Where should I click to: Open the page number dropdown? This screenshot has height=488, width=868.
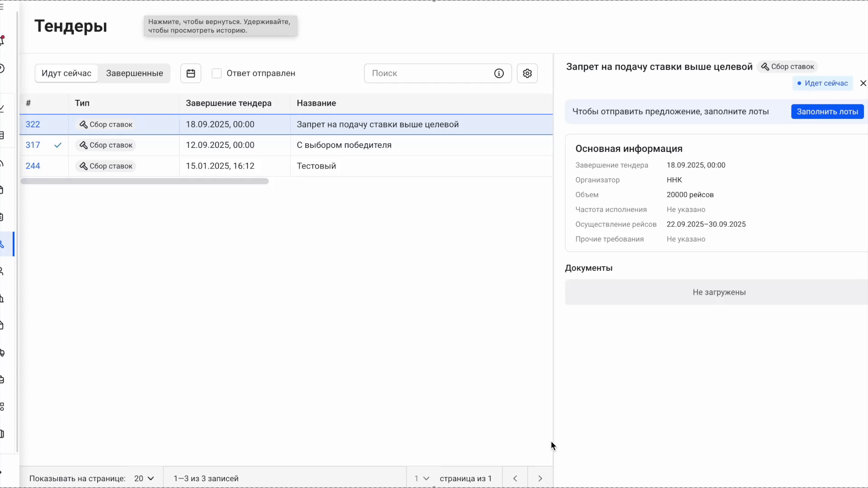[x=421, y=478]
